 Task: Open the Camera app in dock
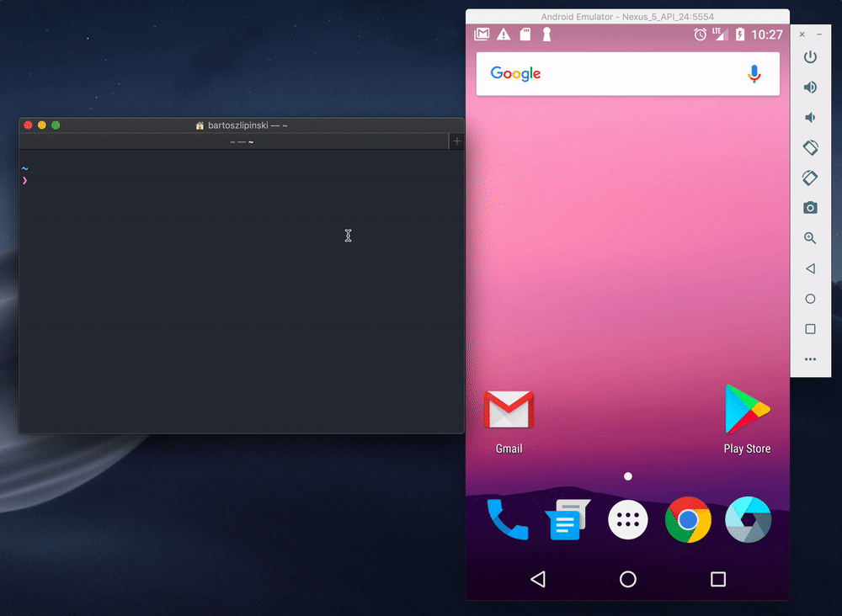748,519
